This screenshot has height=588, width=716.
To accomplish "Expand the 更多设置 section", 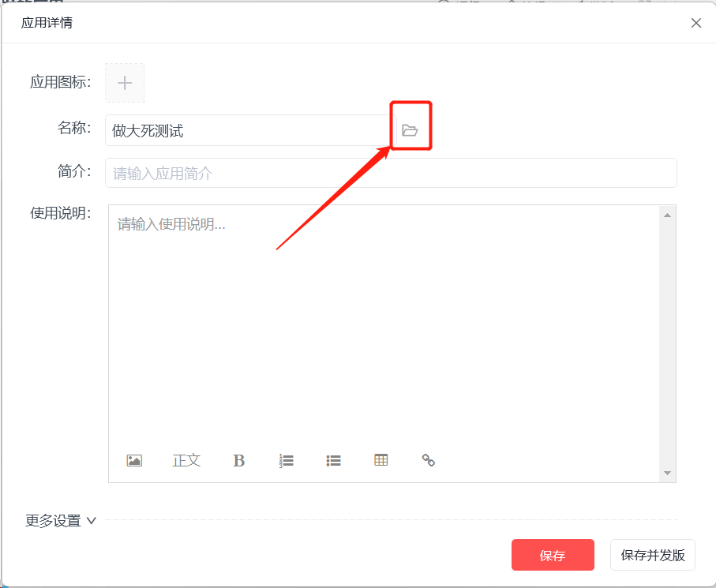I will (60, 520).
